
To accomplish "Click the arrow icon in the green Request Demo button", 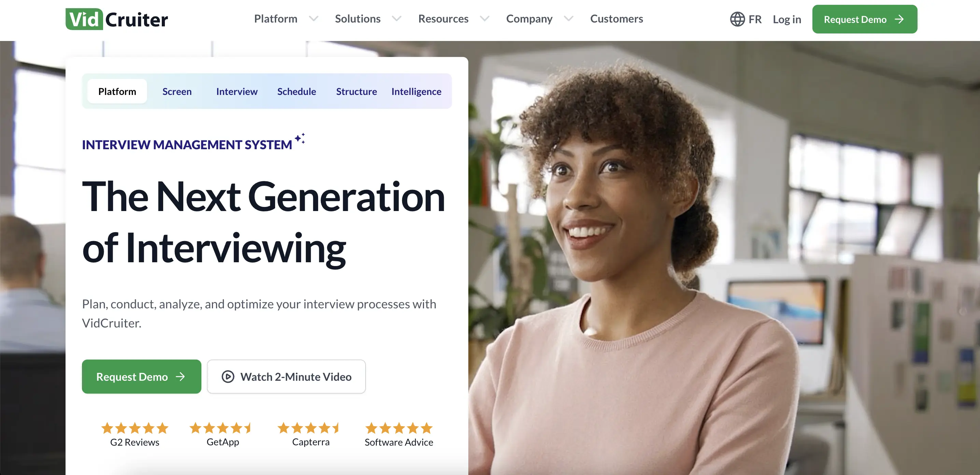I will tap(899, 19).
